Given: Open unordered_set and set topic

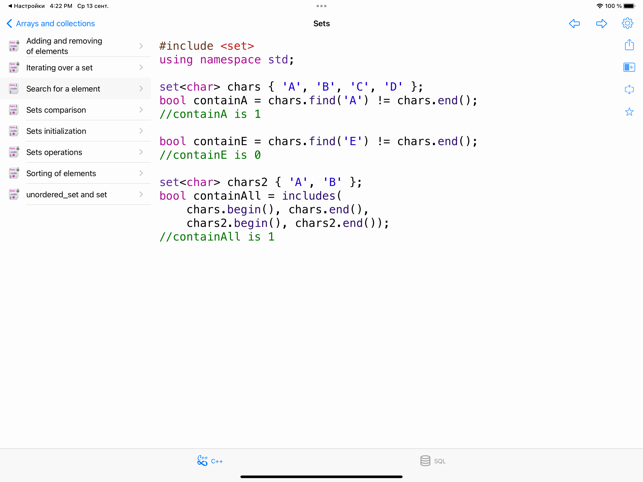Looking at the screenshot, I should [x=76, y=194].
